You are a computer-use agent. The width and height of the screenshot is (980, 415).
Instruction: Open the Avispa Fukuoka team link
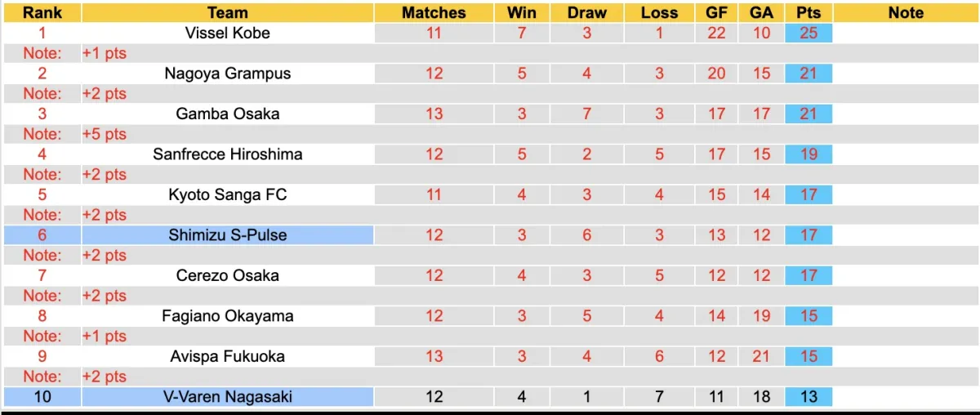[x=228, y=356]
